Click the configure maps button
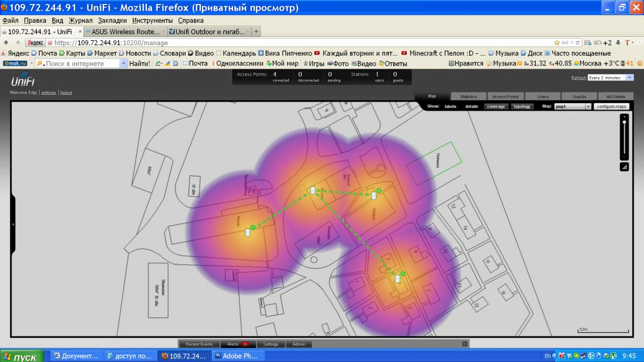 coord(612,107)
